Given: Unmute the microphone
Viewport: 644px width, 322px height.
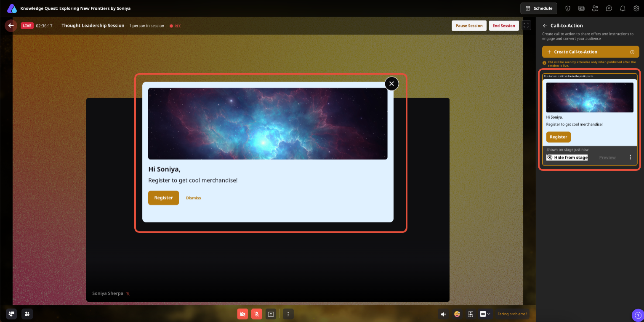Looking at the screenshot, I should 257,314.
